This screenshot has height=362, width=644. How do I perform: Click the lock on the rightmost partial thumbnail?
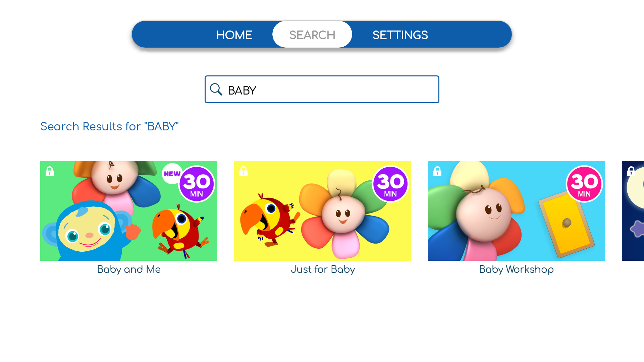pyautogui.click(x=631, y=172)
